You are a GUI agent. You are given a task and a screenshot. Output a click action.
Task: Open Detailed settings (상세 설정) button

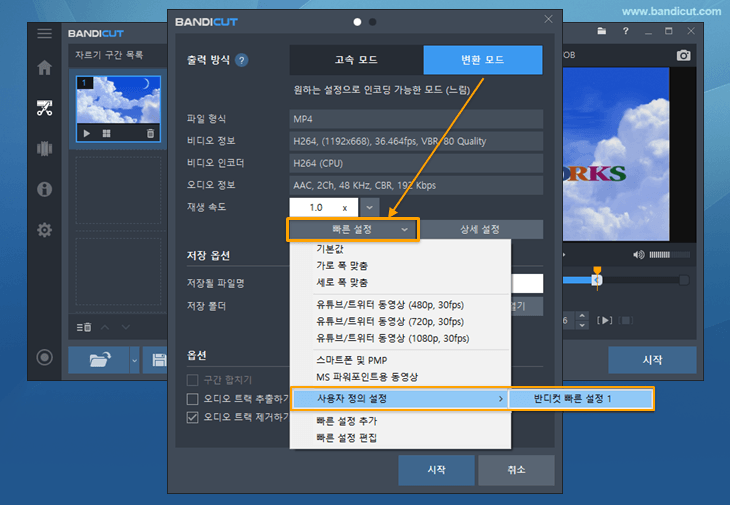480,229
